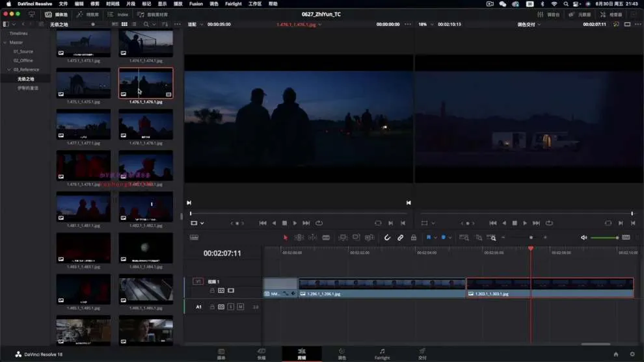Click the timeline volume slider
Image resolution: width=644 pixels, height=362 pixels.
(605, 238)
